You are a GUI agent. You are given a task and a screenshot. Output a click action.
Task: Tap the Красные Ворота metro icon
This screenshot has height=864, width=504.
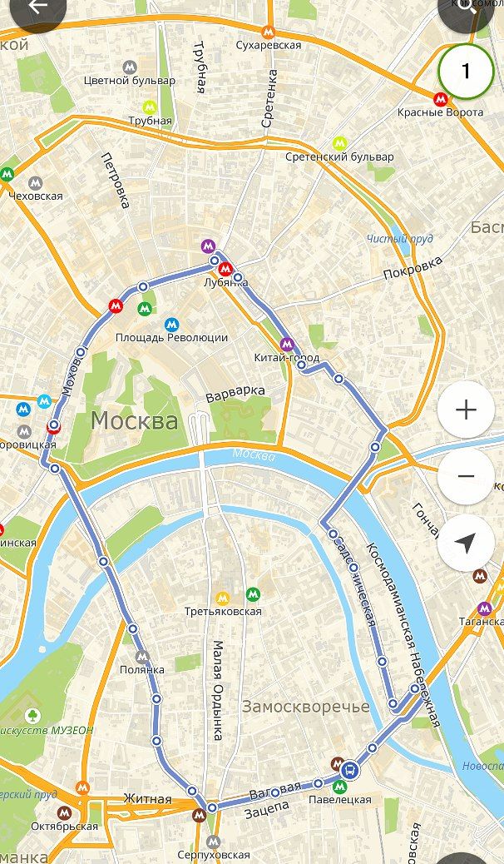click(440, 99)
